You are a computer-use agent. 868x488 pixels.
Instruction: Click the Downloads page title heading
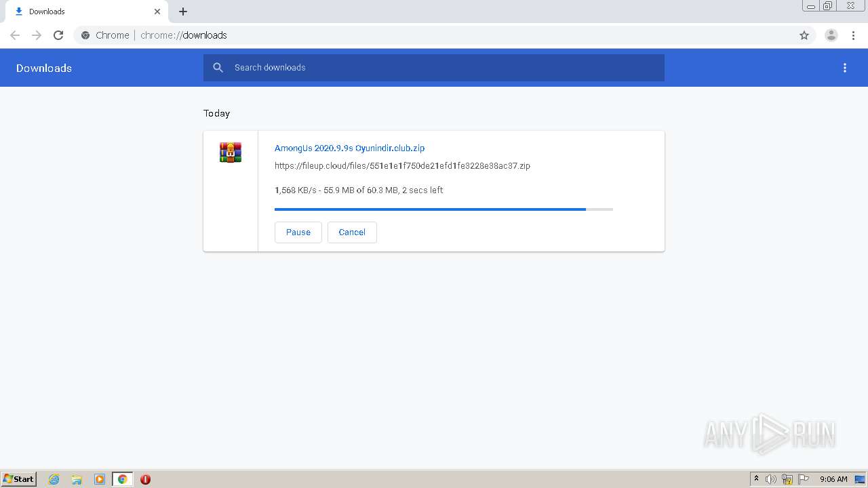tap(44, 68)
